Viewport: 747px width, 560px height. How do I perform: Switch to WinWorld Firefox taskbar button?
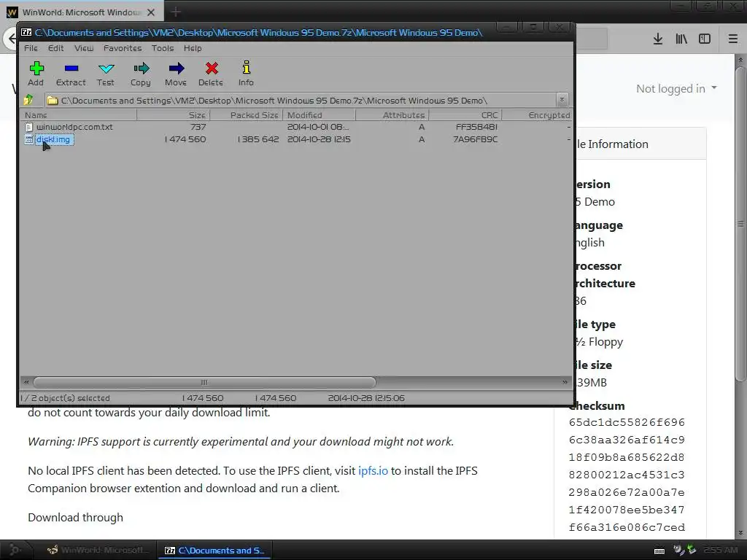(99, 550)
